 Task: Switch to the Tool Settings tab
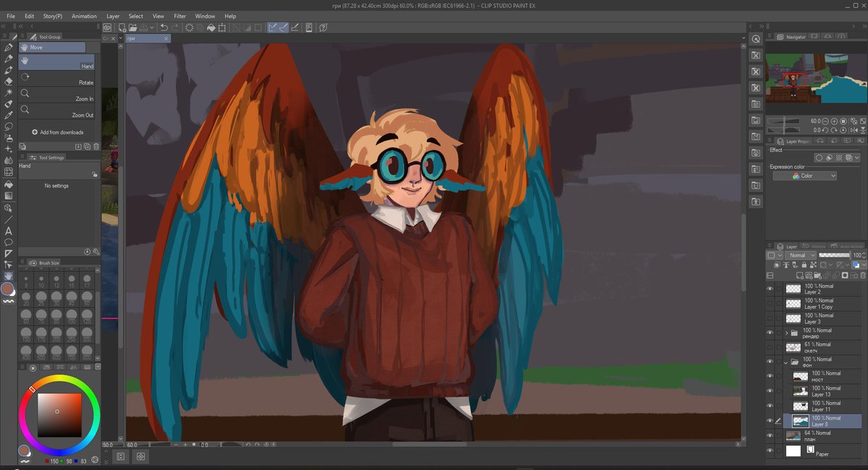[x=48, y=157]
